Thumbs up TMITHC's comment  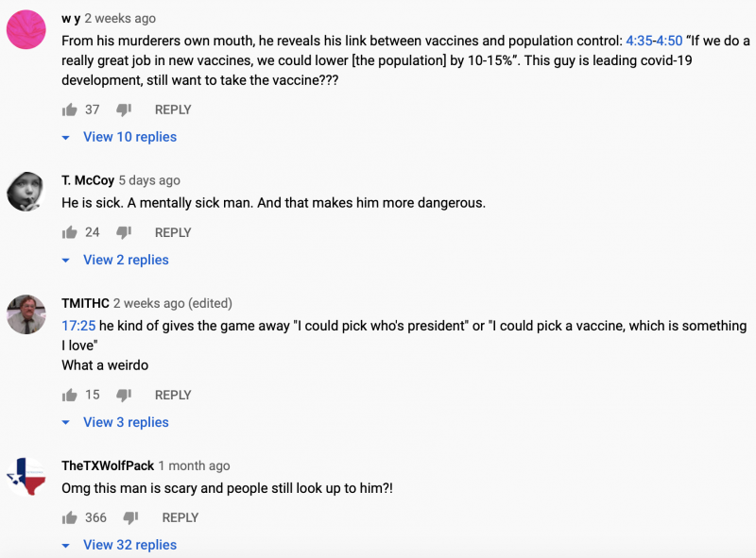point(69,395)
